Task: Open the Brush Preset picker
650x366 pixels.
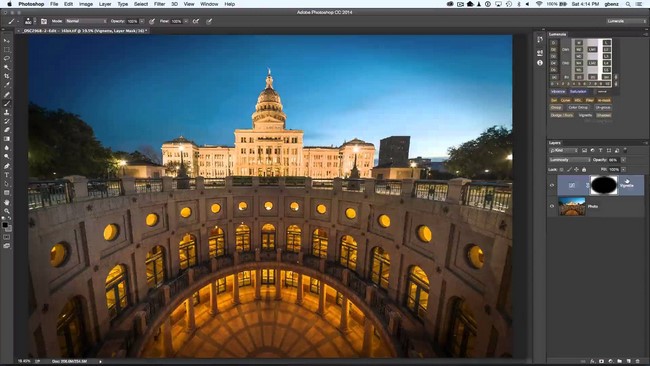Action: coord(29,21)
